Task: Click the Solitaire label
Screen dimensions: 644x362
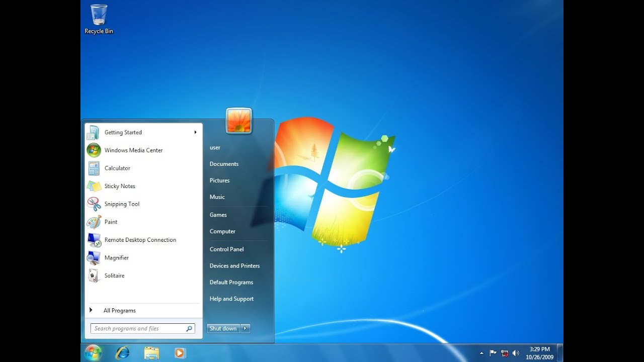Action: (x=114, y=276)
